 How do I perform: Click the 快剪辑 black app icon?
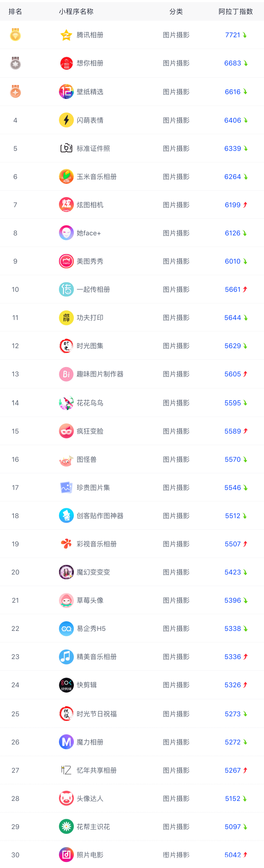(66, 685)
